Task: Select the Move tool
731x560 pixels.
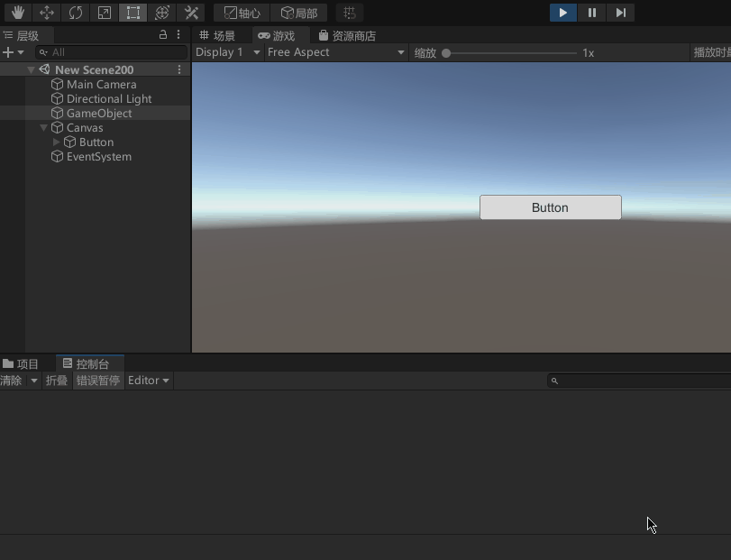Action: pos(47,13)
